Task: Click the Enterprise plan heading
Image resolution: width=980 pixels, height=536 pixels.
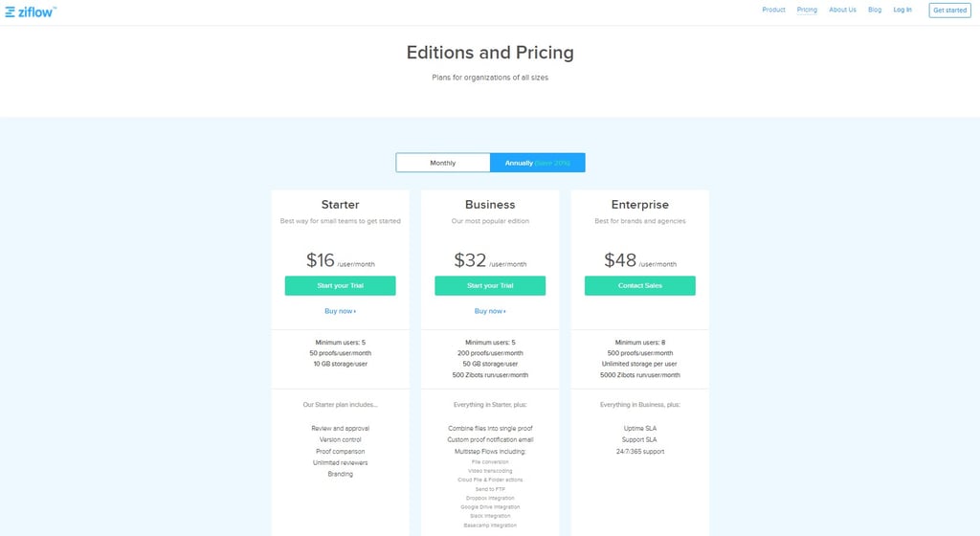Action: (x=639, y=204)
